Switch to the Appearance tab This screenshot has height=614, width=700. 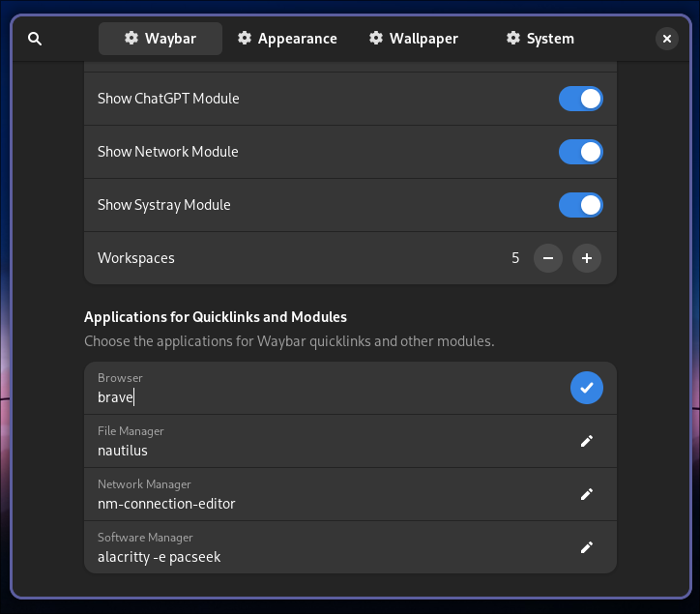pos(287,39)
